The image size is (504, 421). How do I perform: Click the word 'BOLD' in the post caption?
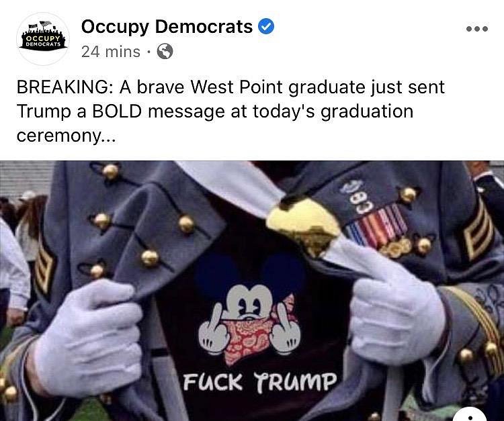[117, 111]
